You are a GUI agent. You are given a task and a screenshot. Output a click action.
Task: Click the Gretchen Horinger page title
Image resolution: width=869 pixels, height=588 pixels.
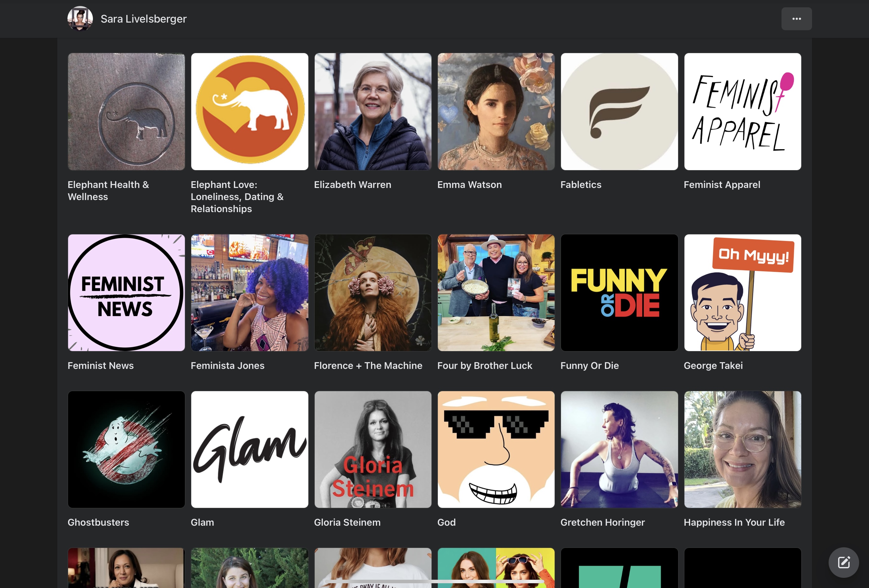coord(602,522)
